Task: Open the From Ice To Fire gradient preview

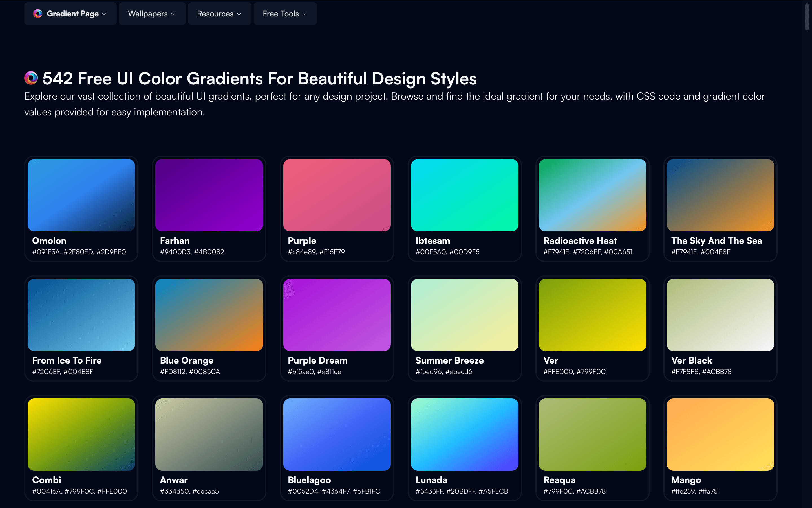Action: (81, 315)
